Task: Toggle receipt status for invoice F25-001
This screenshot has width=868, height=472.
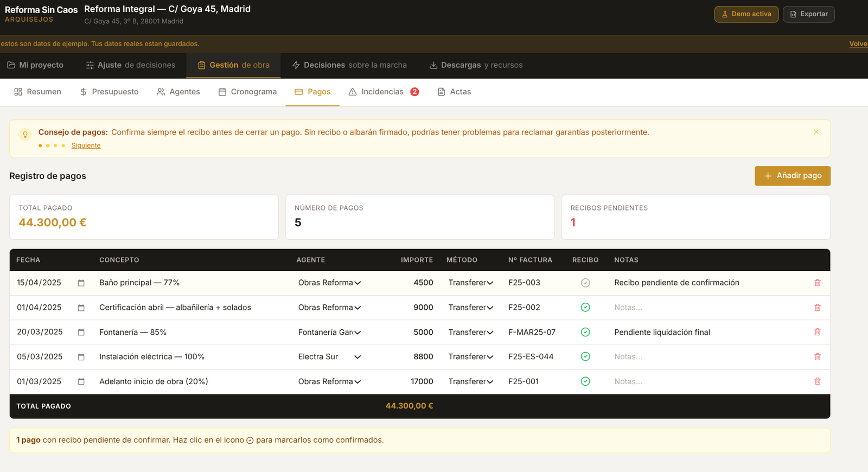Action: click(x=585, y=381)
